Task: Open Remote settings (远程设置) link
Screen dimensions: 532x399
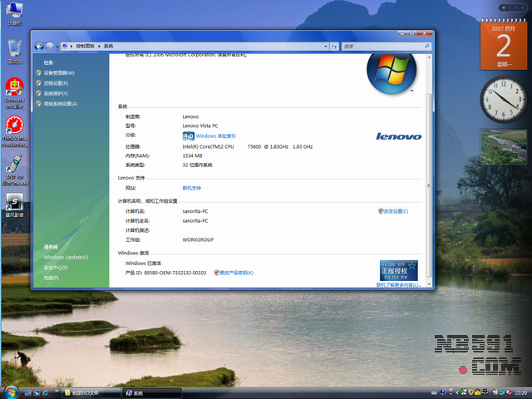Action: coord(56,83)
